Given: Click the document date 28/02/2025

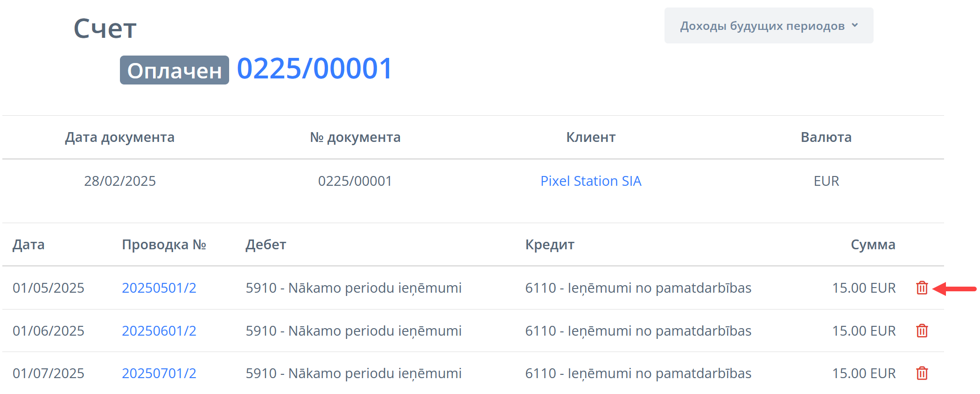Looking at the screenshot, I should pos(120,181).
